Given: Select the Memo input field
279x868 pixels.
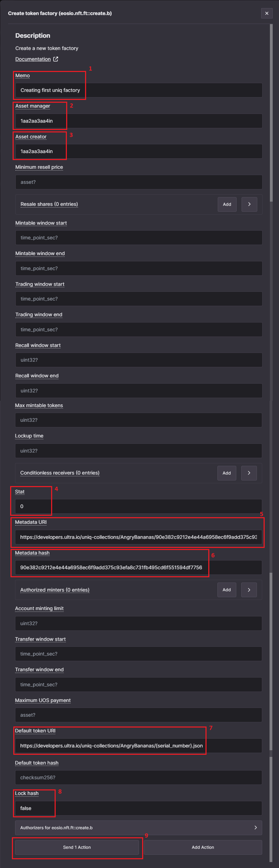Looking at the screenshot, I should (x=138, y=90).
